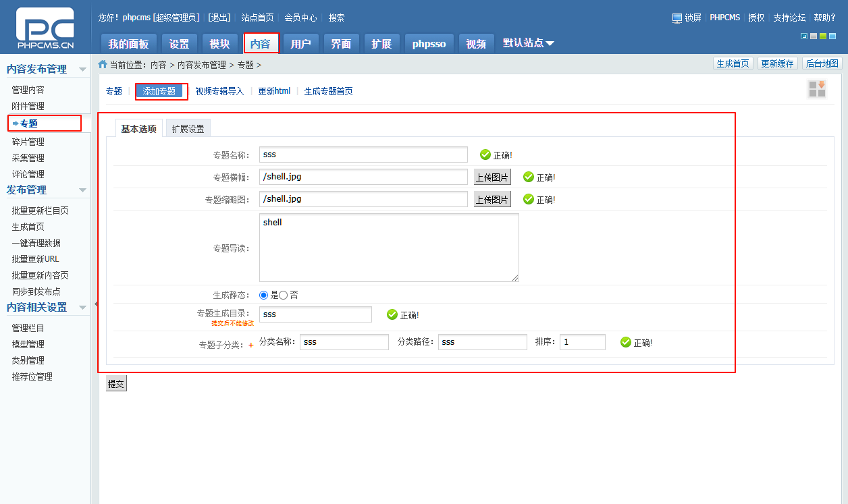Open 附件管理 in the sidebar
848x504 pixels.
coord(28,106)
